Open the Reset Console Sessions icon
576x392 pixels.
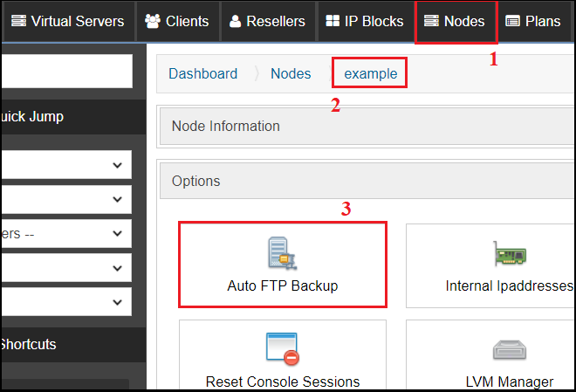click(282, 349)
